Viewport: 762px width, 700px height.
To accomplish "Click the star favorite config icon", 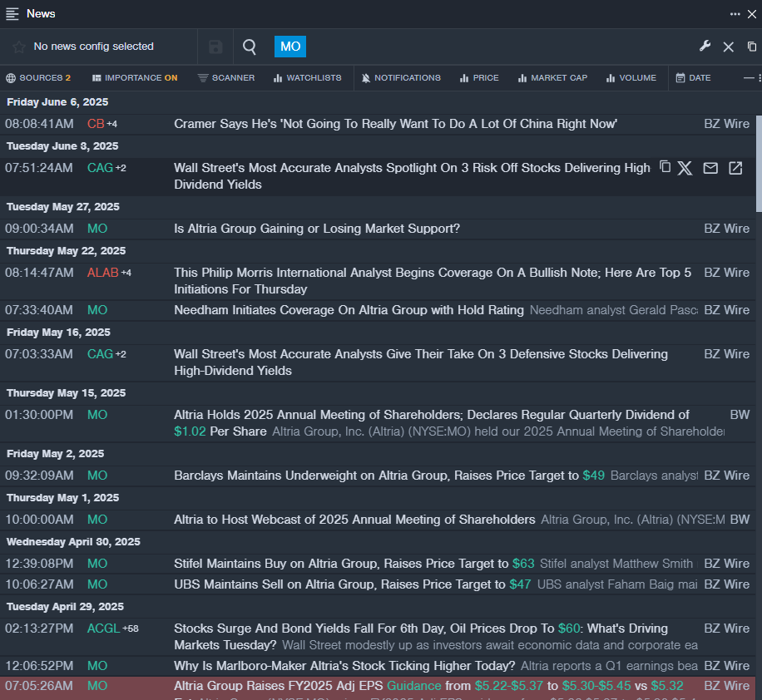I will (19, 47).
